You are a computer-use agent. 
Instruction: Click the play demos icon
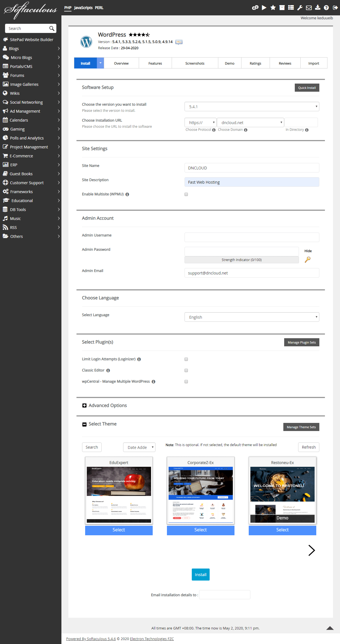264,8
